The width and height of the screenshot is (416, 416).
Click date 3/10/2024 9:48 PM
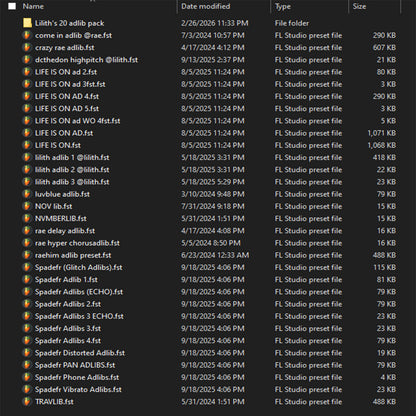pos(213,194)
